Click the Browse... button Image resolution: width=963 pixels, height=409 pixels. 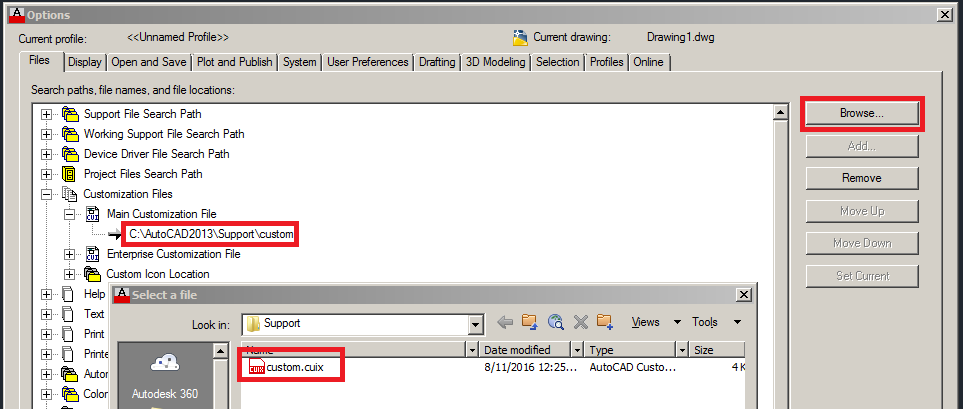pos(862,113)
